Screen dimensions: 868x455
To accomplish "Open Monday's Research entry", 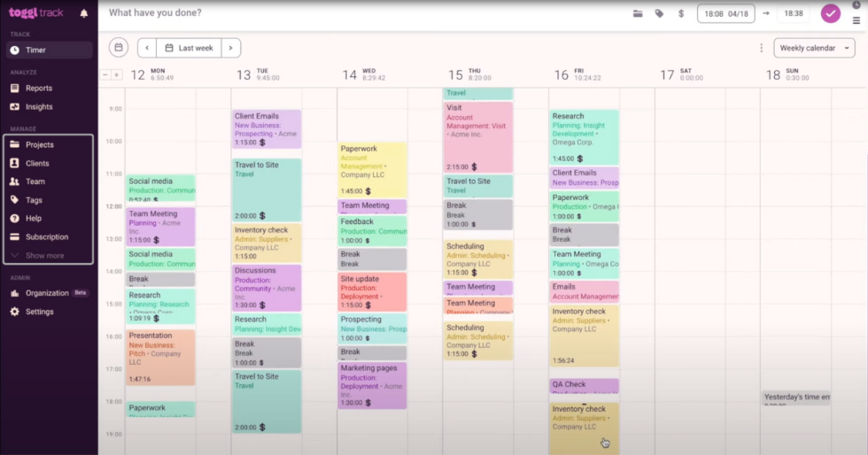I will [x=160, y=306].
